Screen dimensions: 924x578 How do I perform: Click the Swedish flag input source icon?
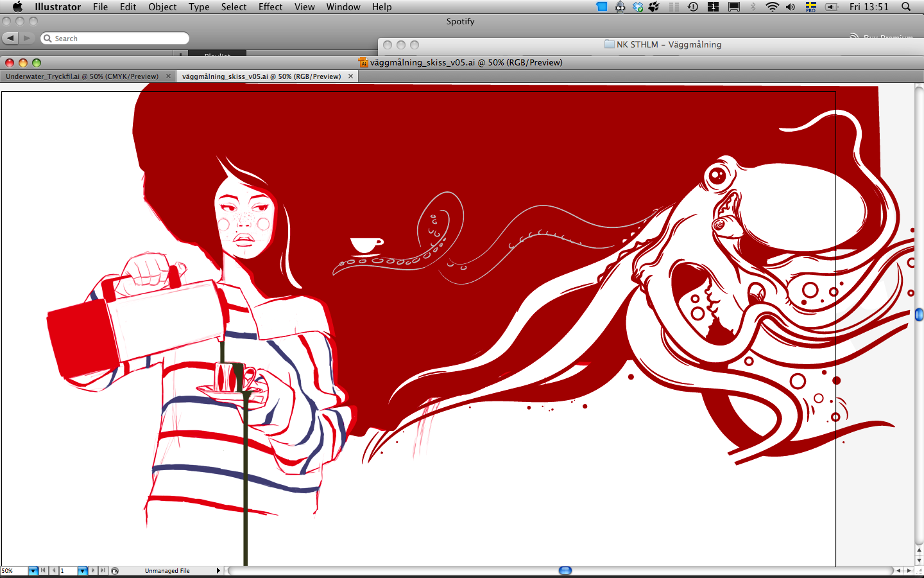(x=811, y=7)
